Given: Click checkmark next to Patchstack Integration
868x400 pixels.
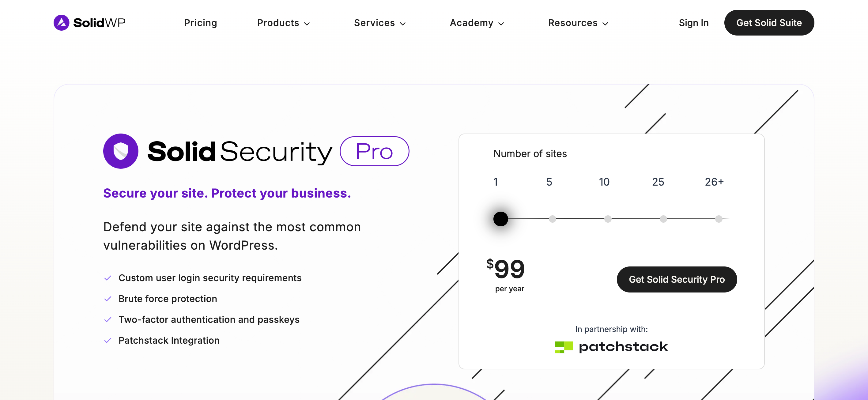Looking at the screenshot, I should [108, 341].
